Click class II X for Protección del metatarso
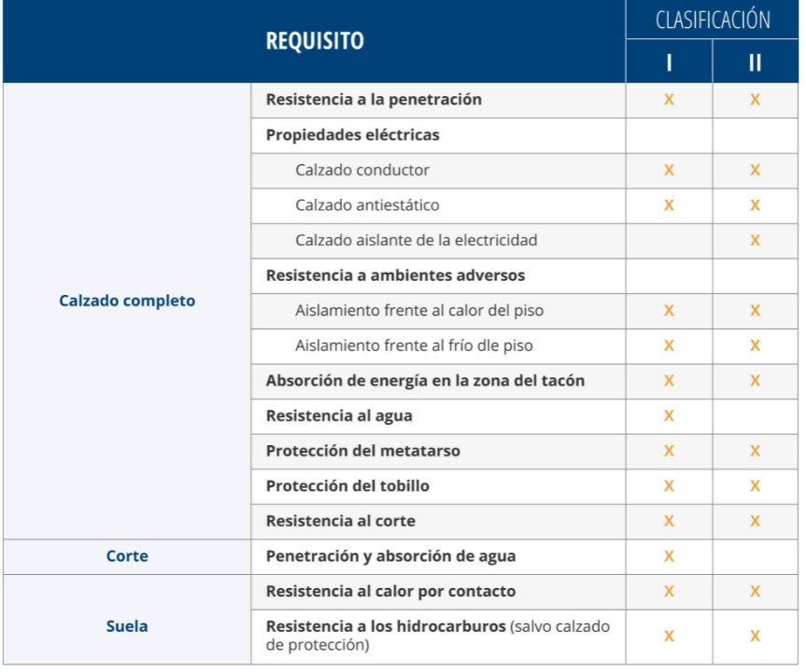The image size is (806, 672). tap(755, 451)
